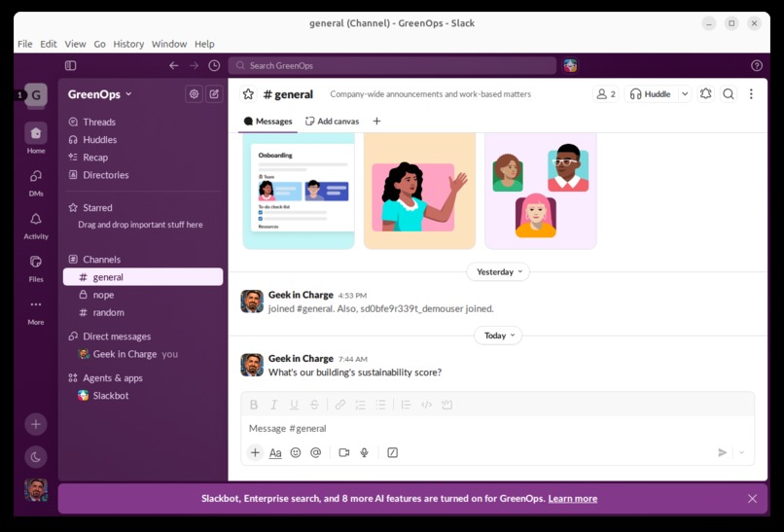The height and width of the screenshot is (532, 784).
Task: Record an audio clip microphone icon
Action: point(365,452)
